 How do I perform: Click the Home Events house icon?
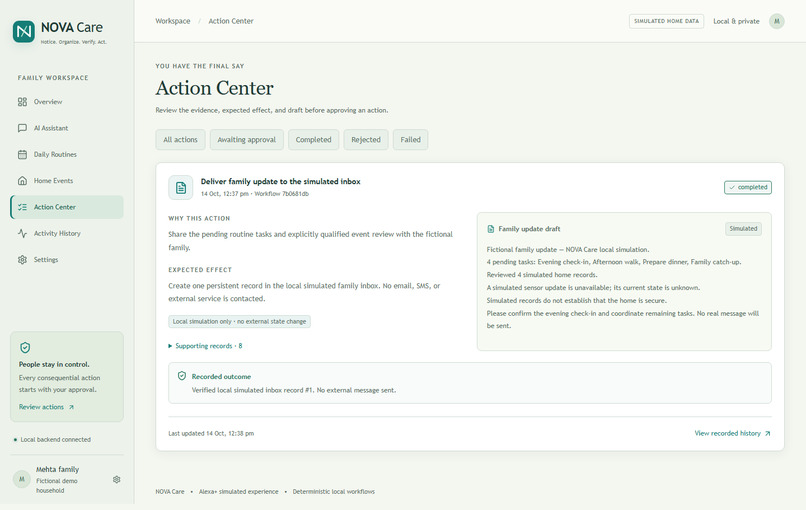pos(22,180)
